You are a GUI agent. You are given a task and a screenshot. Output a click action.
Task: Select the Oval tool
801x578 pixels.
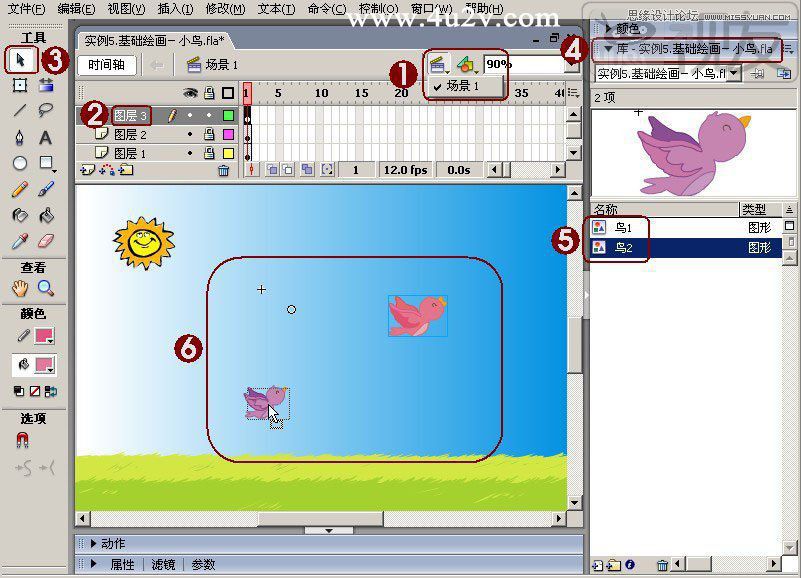tap(19, 164)
